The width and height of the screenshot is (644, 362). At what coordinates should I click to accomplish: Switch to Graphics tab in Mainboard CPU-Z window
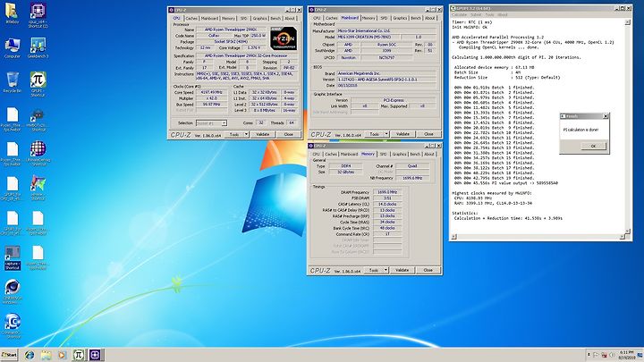click(x=400, y=18)
